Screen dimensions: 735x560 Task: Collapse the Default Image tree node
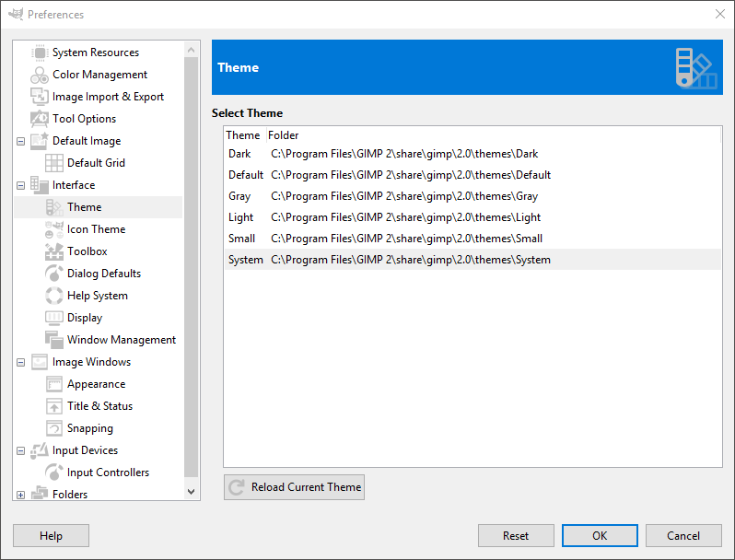coord(20,141)
